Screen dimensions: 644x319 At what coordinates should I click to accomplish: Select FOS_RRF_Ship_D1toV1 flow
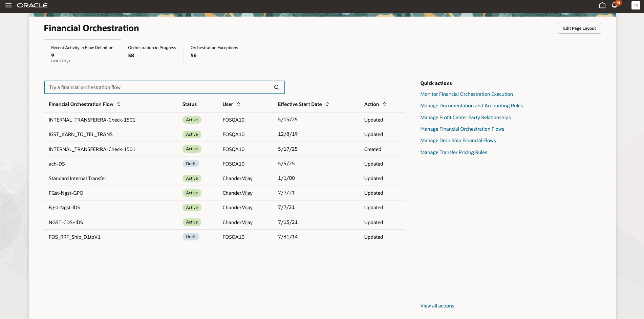coord(74,237)
